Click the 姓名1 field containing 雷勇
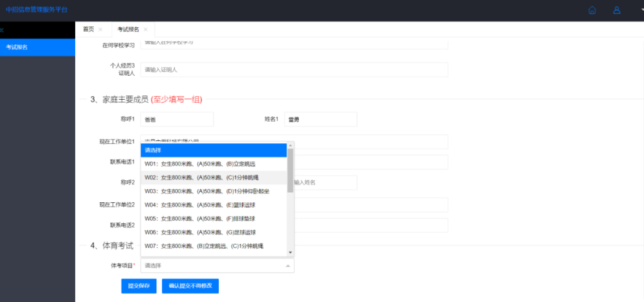The image size is (644, 302). tap(321, 119)
